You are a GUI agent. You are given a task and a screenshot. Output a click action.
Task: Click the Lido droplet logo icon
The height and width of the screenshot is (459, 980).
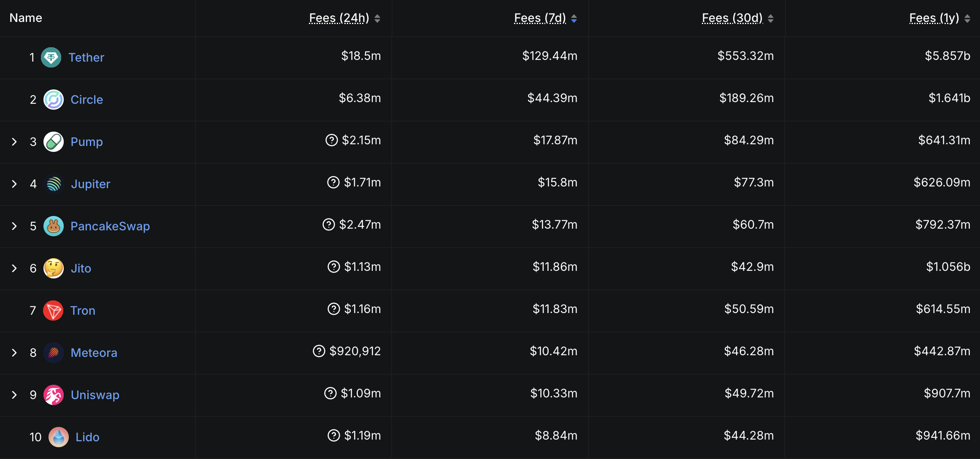click(59, 437)
